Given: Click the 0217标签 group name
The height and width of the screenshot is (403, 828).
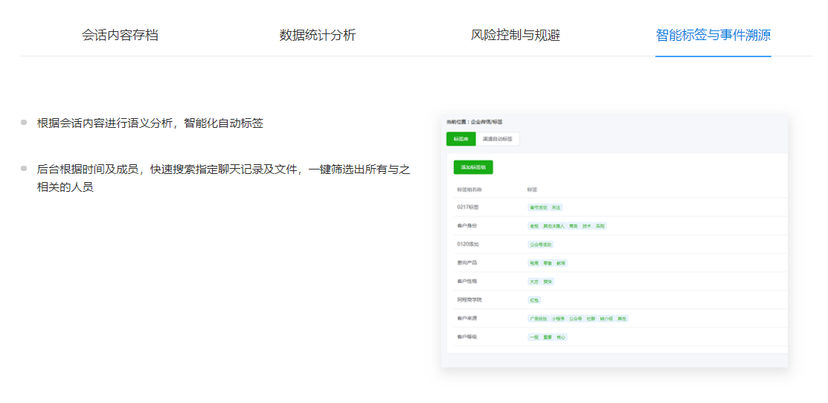Looking at the screenshot, I should coord(469,207).
